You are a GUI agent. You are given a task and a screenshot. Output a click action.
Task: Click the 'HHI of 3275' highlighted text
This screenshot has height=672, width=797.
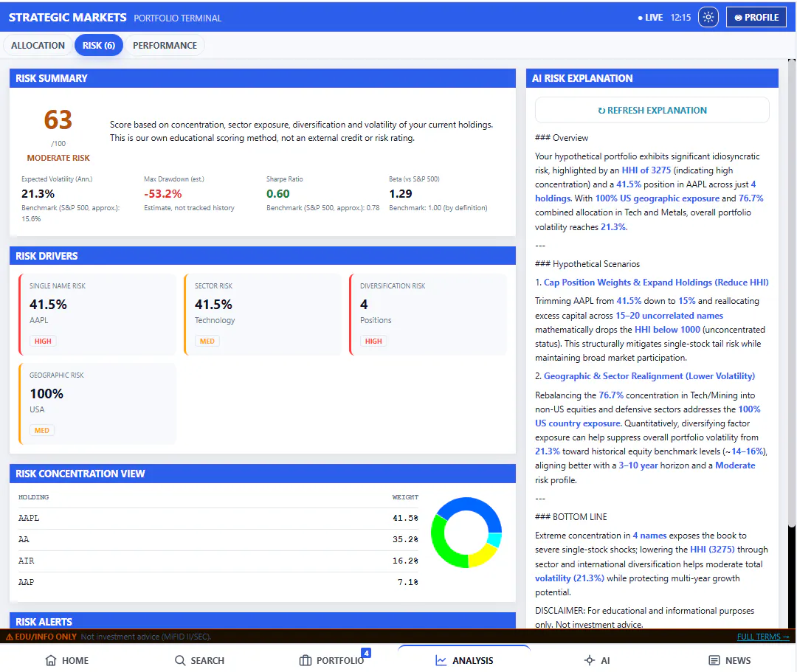point(646,170)
